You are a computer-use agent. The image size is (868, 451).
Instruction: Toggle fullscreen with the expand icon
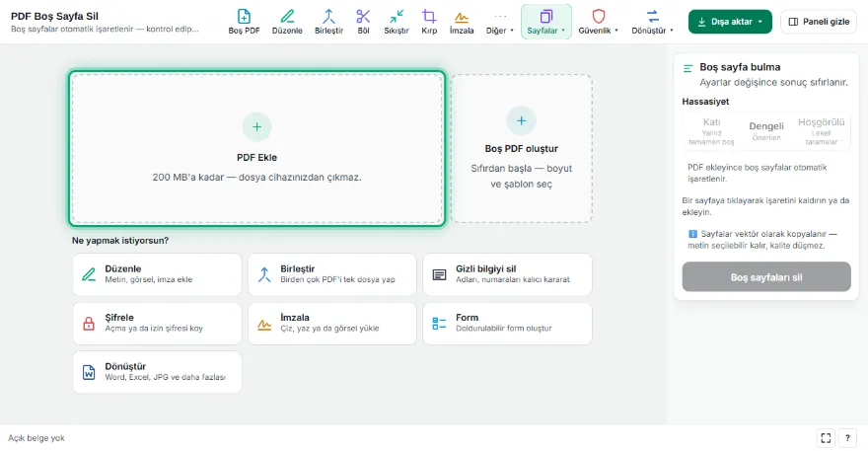pos(826,438)
